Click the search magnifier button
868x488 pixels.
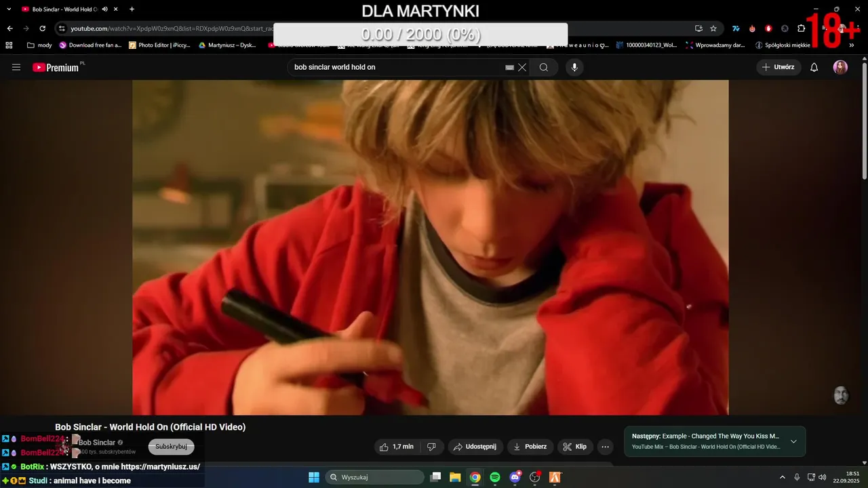544,67
